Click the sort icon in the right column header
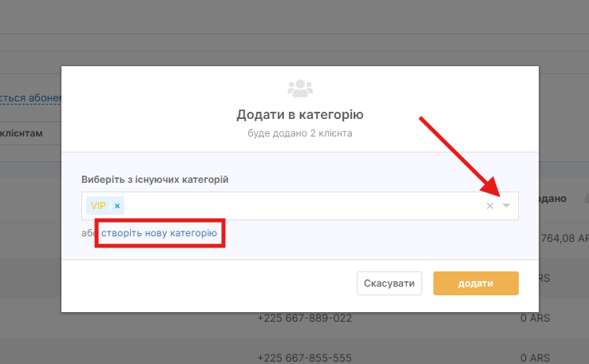This screenshot has width=589, height=364. point(586,197)
